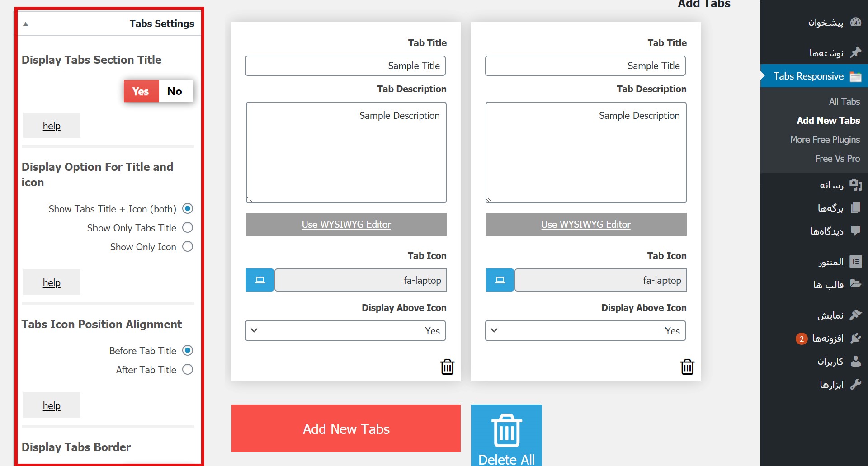Open Add New Tabs submenu item
868x466 pixels.
828,121
